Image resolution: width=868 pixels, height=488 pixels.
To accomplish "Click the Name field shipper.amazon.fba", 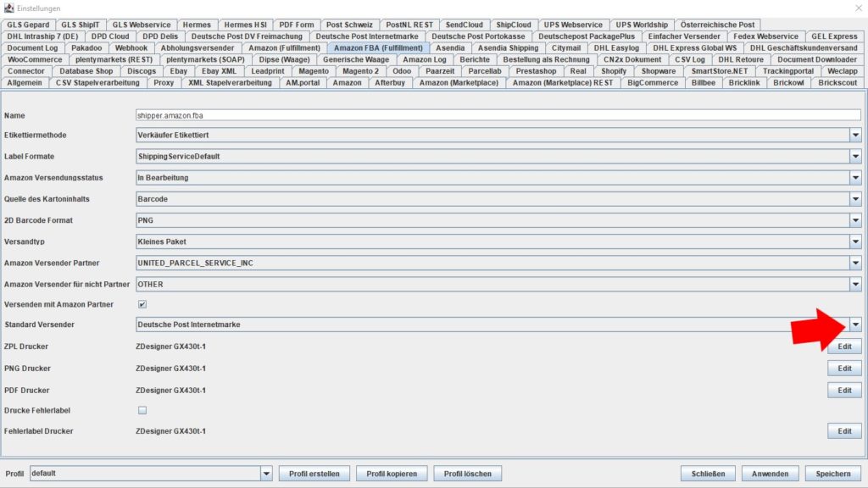I will click(x=498, y=115).
